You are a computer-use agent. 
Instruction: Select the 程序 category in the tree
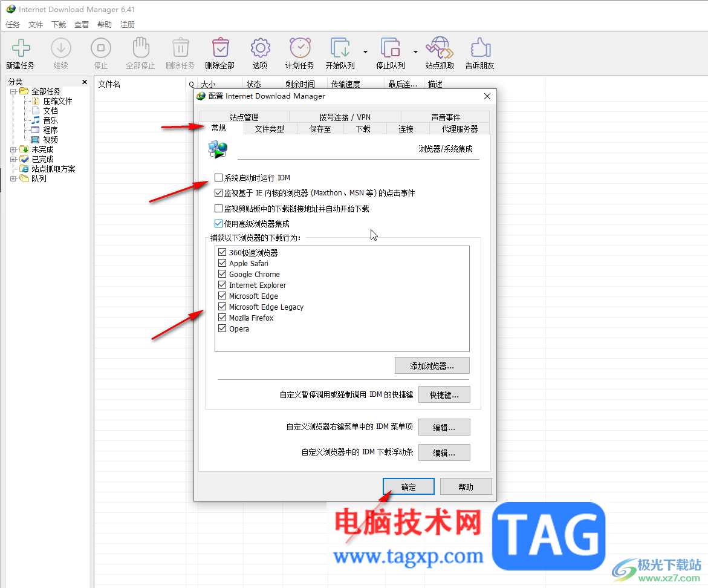[x=50, y=130]
